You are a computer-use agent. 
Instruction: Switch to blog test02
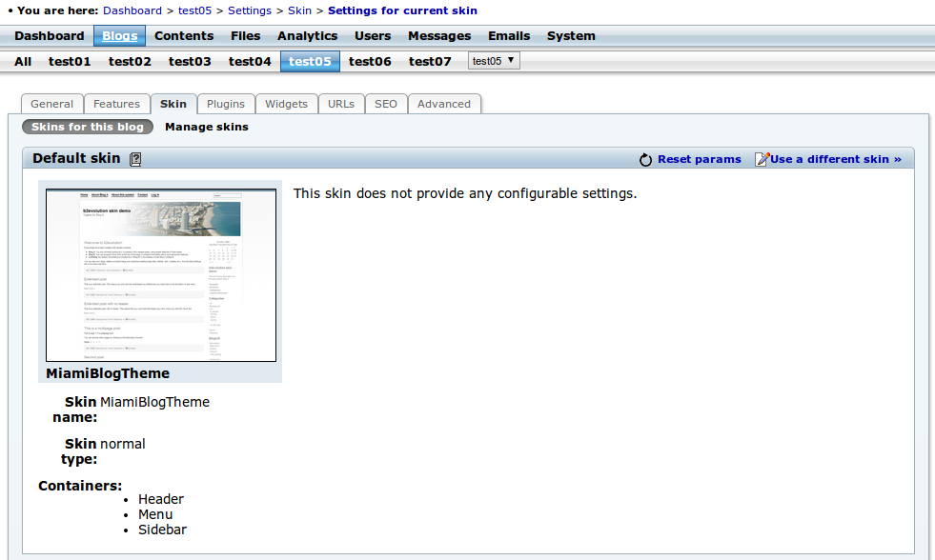click(x=130, y=61)
